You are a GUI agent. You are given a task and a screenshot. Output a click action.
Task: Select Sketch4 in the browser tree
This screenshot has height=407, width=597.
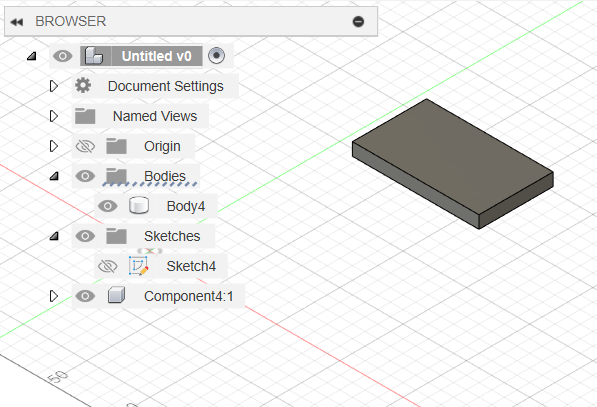191,266
